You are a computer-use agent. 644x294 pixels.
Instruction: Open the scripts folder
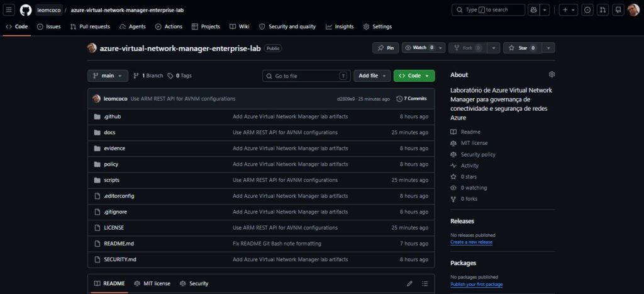coord(112,180)
